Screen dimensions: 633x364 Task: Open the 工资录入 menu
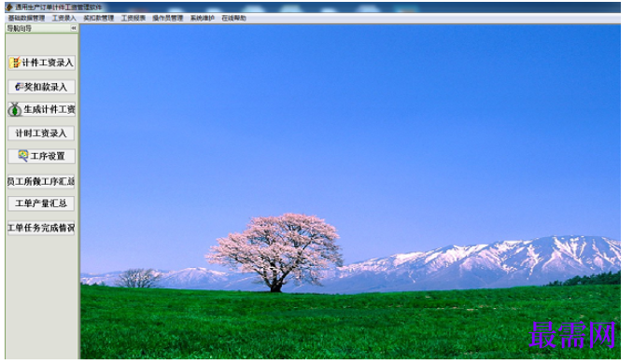(x=63, y=18)
